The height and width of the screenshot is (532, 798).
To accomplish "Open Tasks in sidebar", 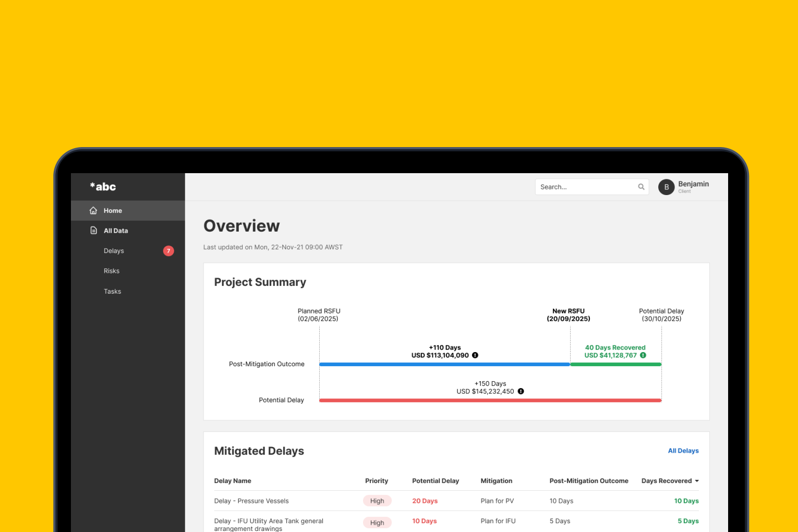I will [112, 292].
